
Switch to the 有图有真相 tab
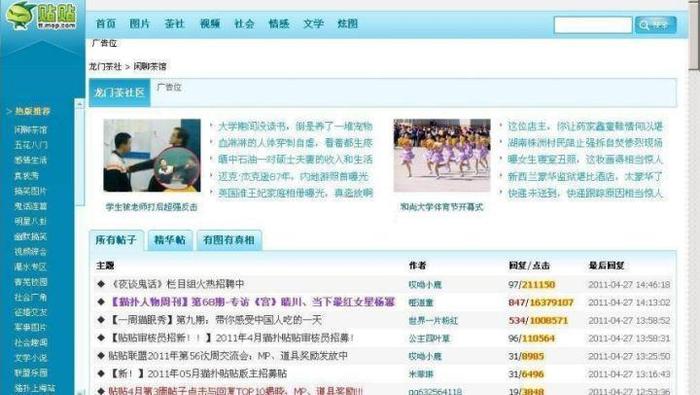(229, 240)
